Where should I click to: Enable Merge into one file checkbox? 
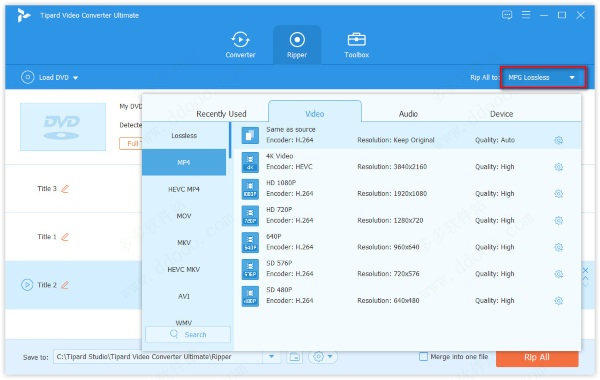[423, 357]
